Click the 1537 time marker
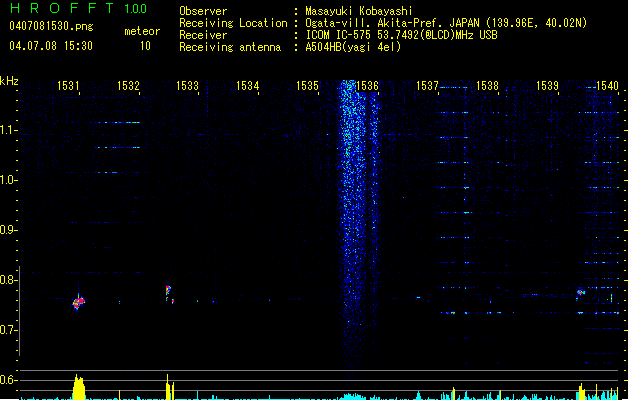This screenshot has height=400, width=629. (427, 86)
